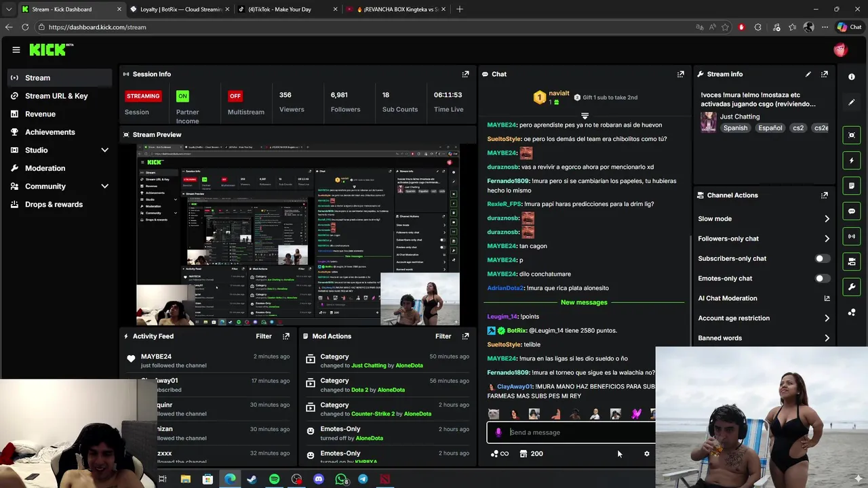Click the info icon in right rail
The height and width of the screenshot is (488, 868).
852,77
